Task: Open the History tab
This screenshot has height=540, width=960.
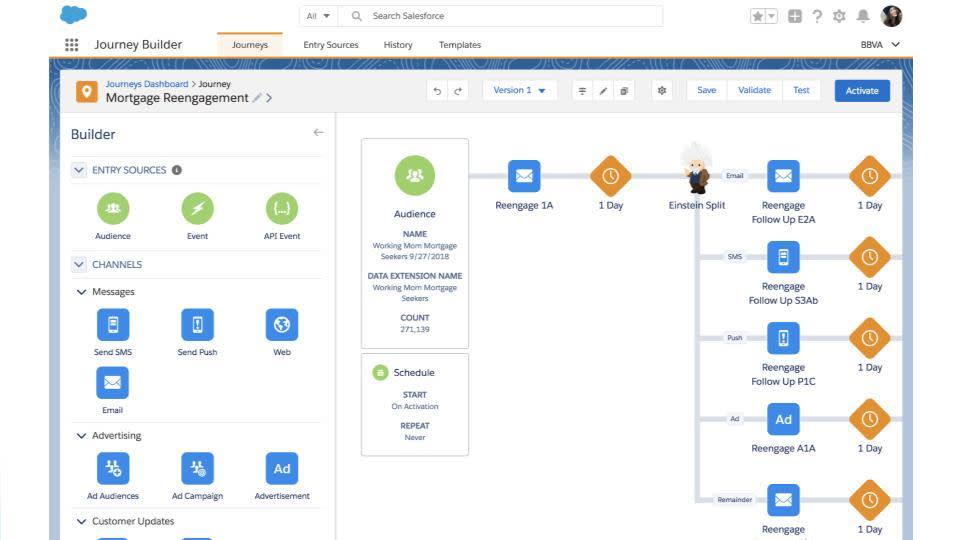Action: tap(398, 45)
